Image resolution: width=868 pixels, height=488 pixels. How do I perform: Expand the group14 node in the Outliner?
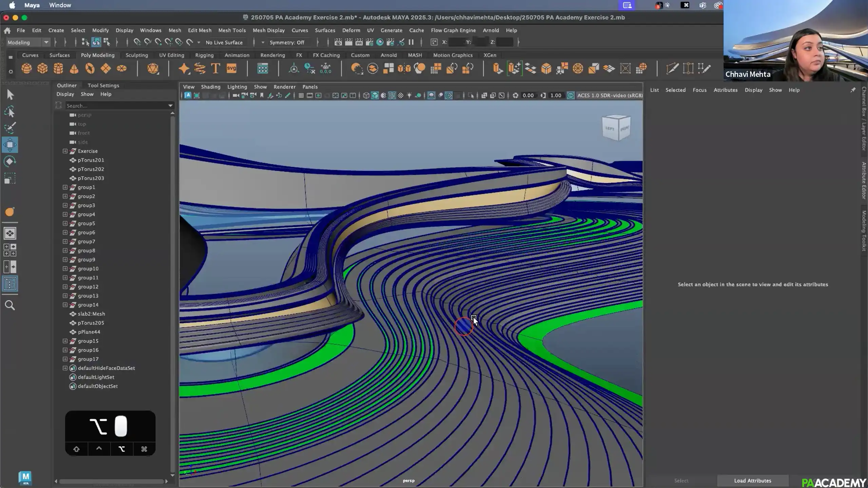point(65,305)
